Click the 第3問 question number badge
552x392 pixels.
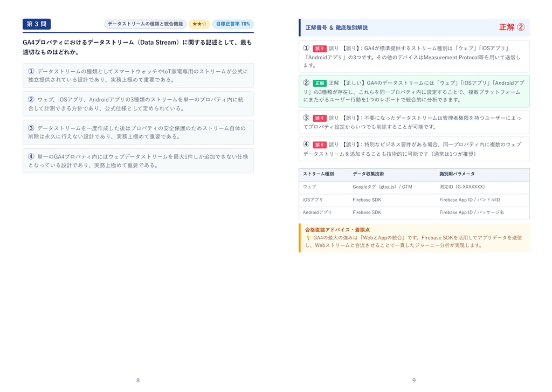coord(37,24)
